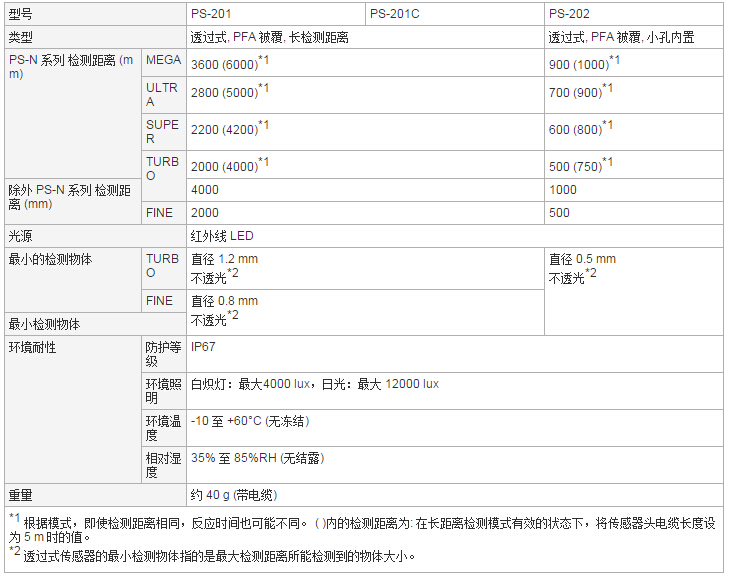This screenshot has height=575, width=730.
Task: Select the 600 (800) SUPER distance value
Action: click(x=576, y=128)
